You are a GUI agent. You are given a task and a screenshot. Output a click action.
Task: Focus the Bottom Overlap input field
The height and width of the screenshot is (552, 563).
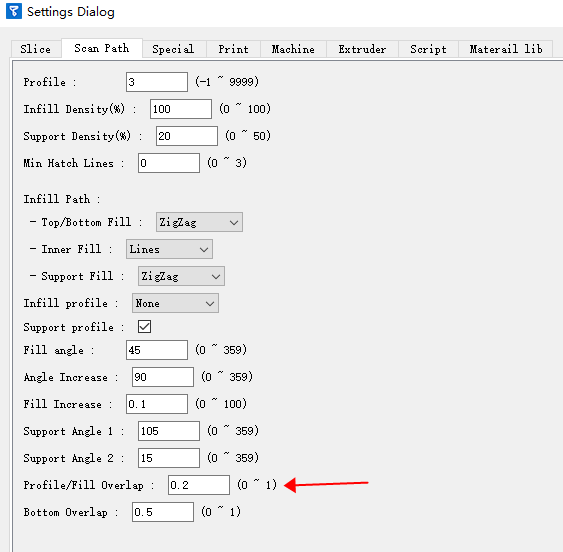pyautogui.click(x=163, y=512)
